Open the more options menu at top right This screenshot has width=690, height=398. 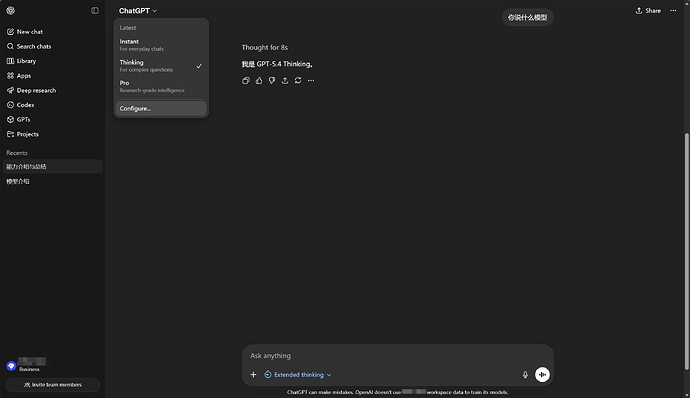(x=673, y=11)
